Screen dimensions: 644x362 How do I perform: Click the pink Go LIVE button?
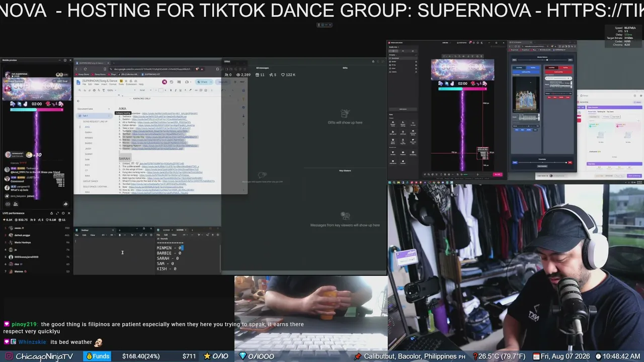[x=497, y=174]
